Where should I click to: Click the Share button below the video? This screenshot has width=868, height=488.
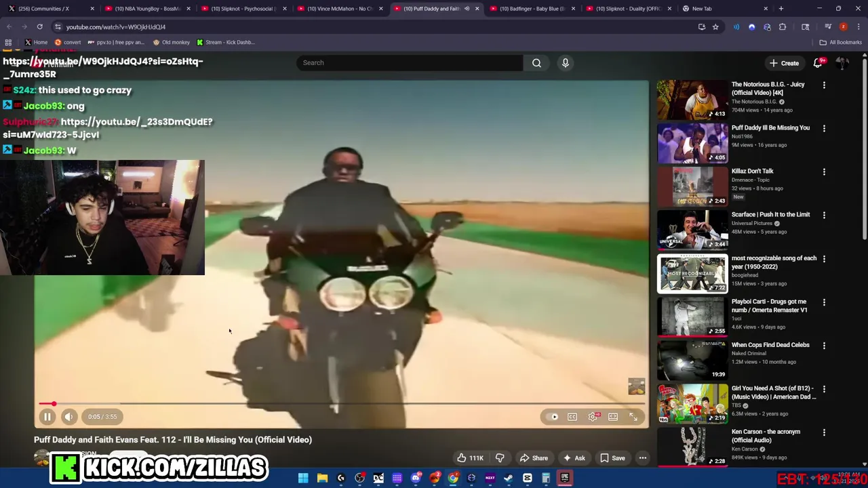click(x=534, y=458)
